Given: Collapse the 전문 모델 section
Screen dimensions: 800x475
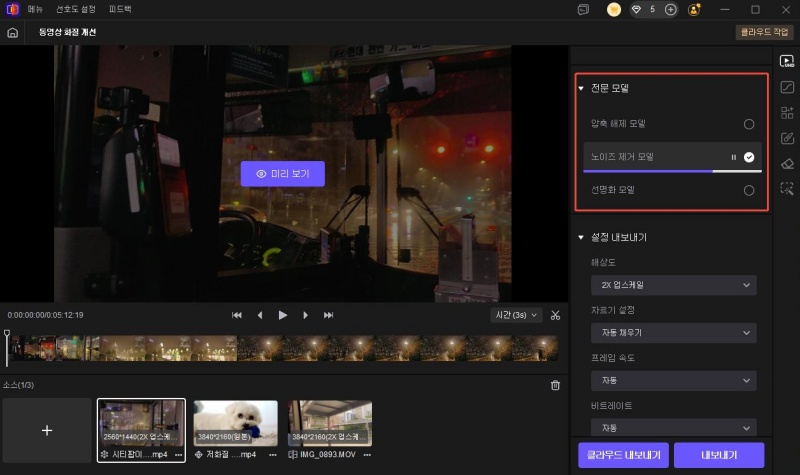Looking at the screenshot, I should tap(581, 88).
